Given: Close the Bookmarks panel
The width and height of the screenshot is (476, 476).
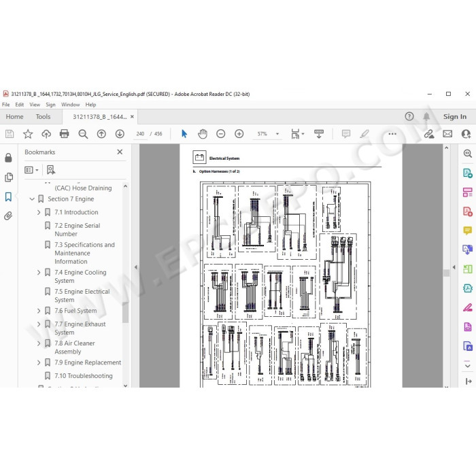Looking at the screenshot, I should [120, 152].
